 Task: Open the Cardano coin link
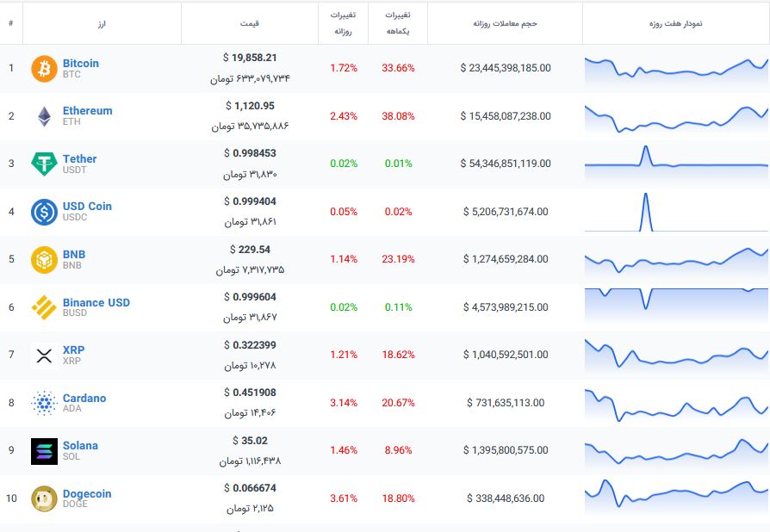[x=84, y=398]
